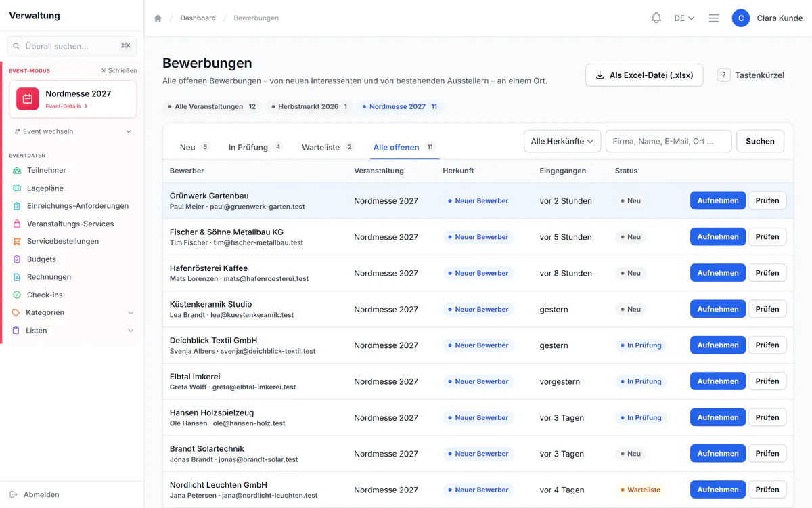Click Aufnehmen for Hansen Holzspielzeug
This screenshot has height=508, width=812.
[718, 417]
